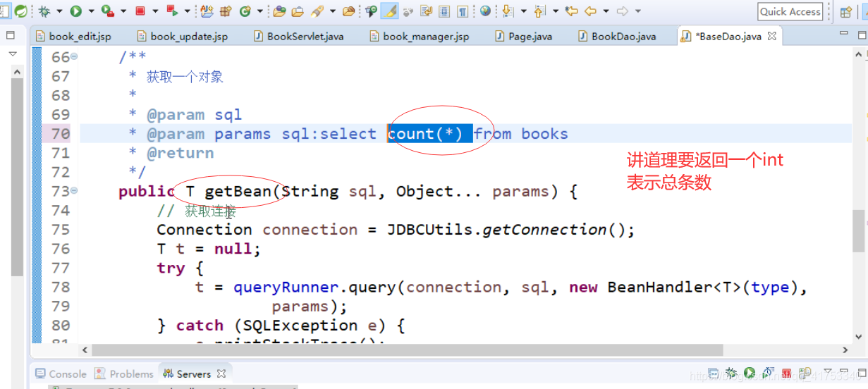Open the Debug dropdown arrow

tap(59, 12)
